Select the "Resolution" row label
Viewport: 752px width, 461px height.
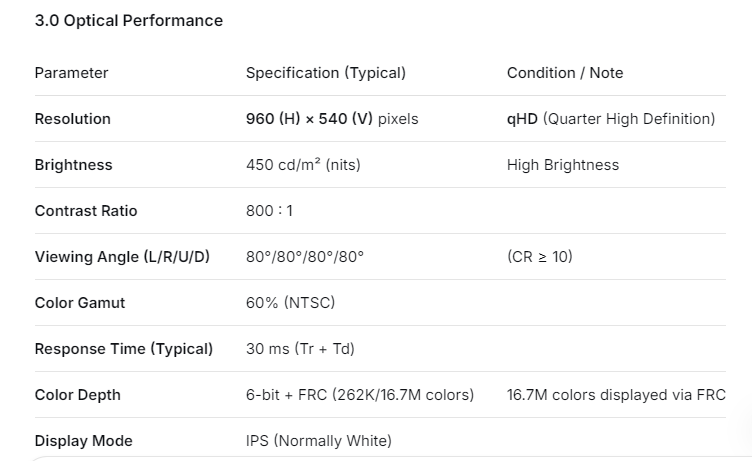tap(72, 119)
